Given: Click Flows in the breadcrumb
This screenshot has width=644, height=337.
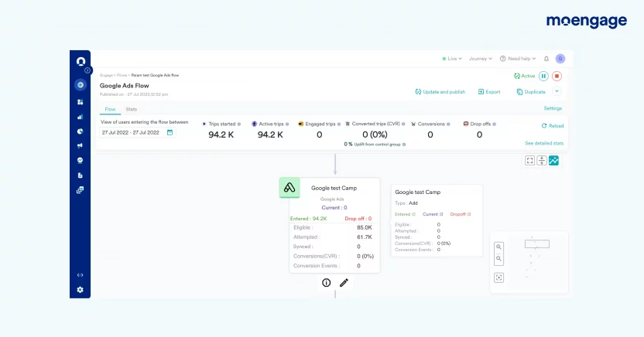Looking at the screenshot, I should 122,76.
